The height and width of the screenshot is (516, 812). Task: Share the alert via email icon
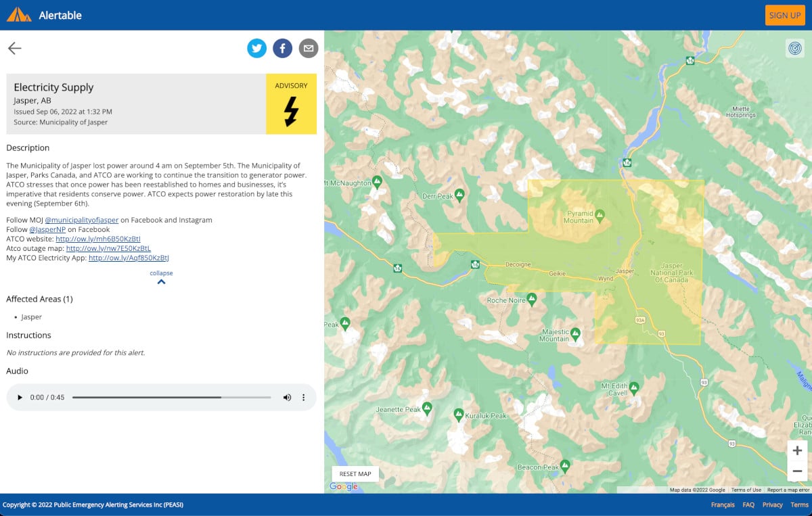[309, 48]
